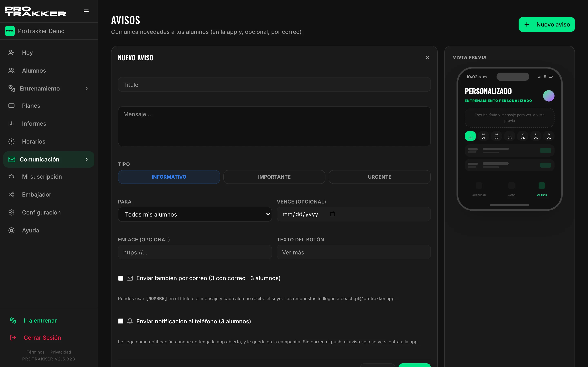Screen dimensions: 588x367
Task: Open the Hoy sidebar icon
Action: [11, 53]
